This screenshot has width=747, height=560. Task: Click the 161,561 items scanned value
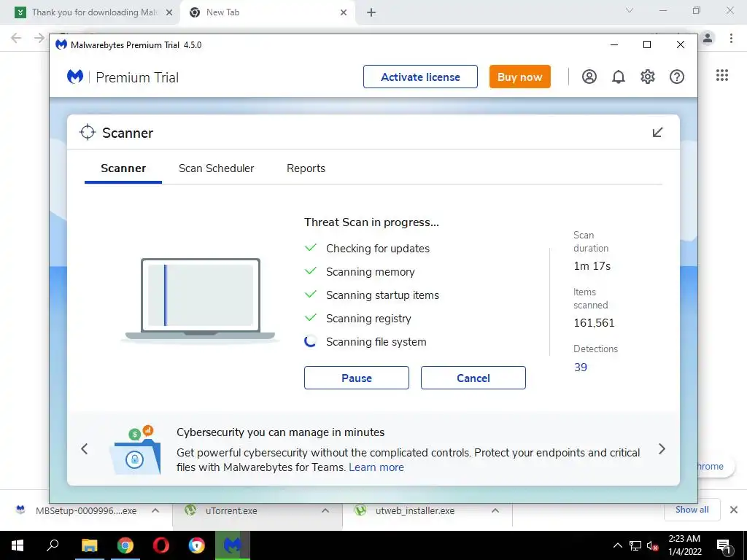pyautogui.click(x=594, y=323)
